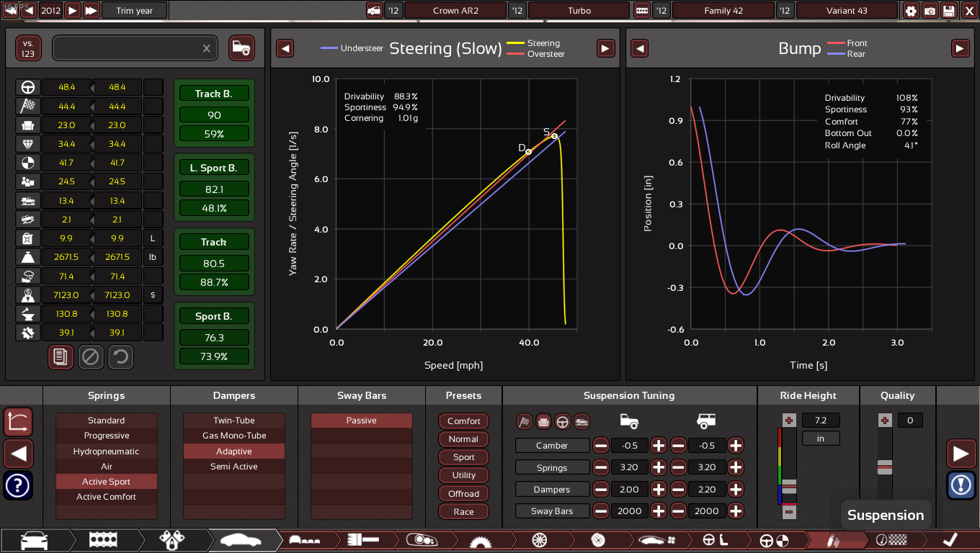Select steering wheel icon in Suspension Tuning
The image size is (980, 553).
[x=563, y=421]
